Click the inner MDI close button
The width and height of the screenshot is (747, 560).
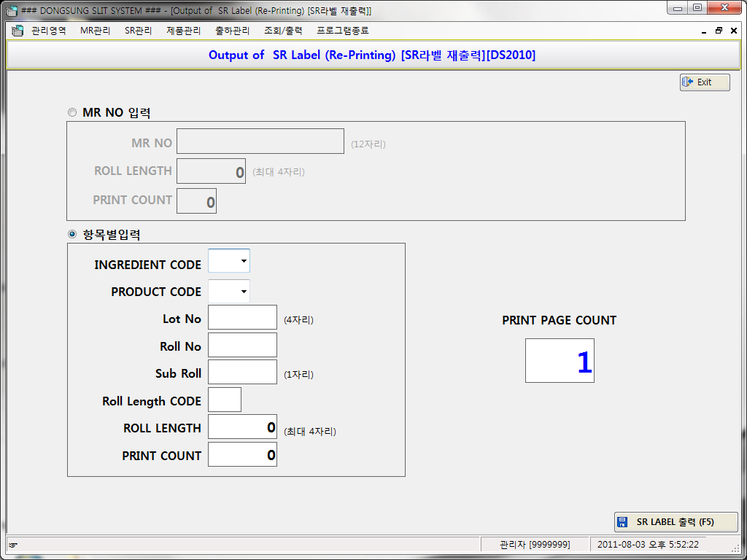coord(734,31)
